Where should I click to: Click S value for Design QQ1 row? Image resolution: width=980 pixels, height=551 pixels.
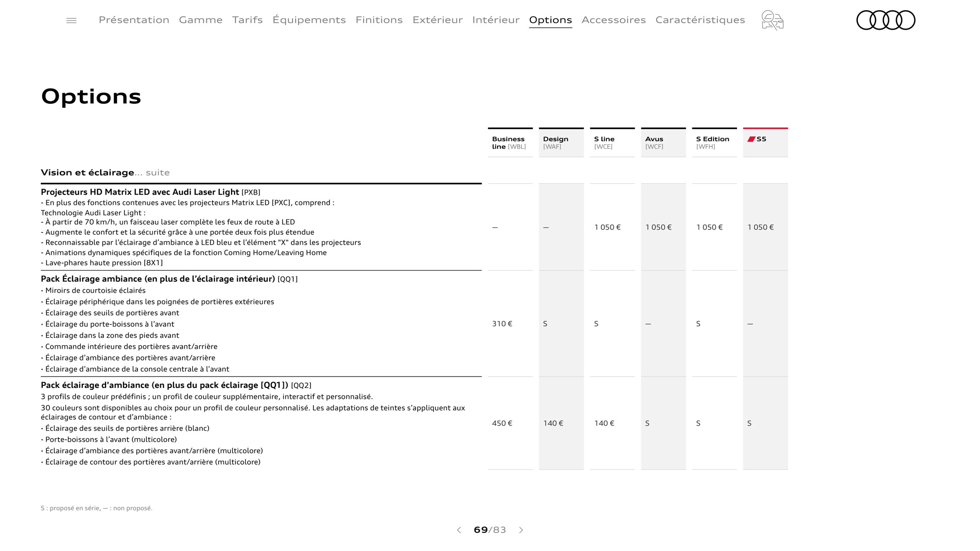point(545,324)
